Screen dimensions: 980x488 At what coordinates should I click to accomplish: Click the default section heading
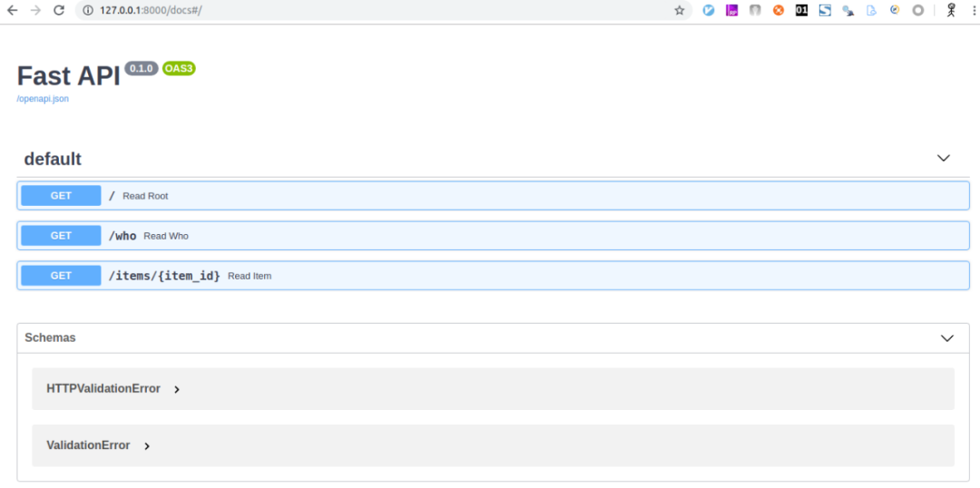53,160
